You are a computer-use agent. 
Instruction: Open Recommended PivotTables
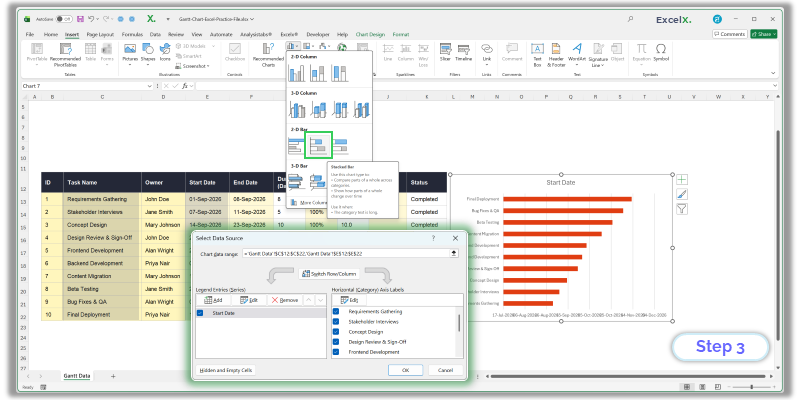point(65,55)
